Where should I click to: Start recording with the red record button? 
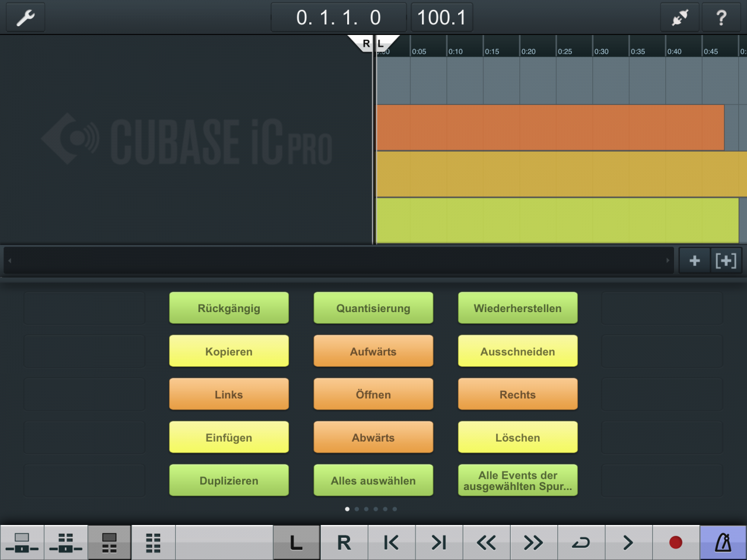(x=676, y=542)
